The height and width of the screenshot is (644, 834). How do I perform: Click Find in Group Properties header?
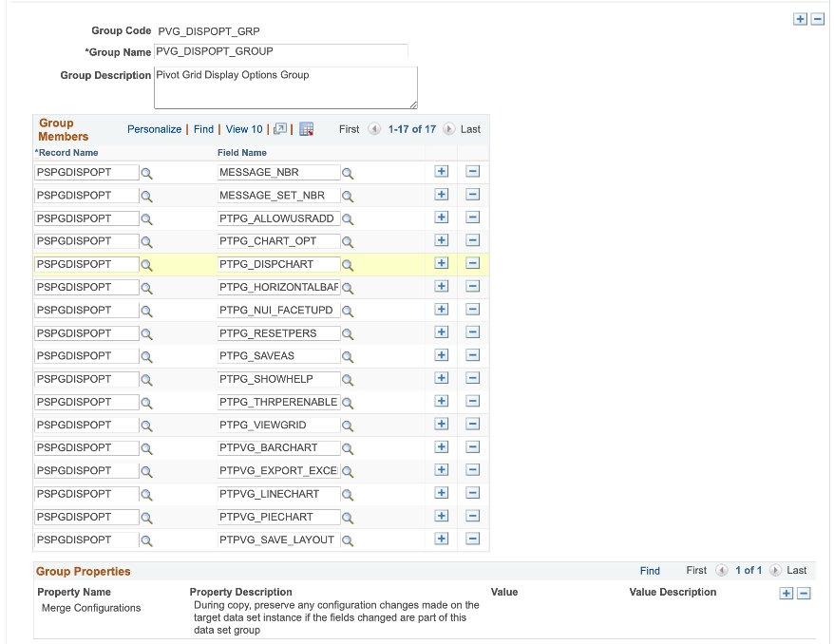[x=650, y=571]
